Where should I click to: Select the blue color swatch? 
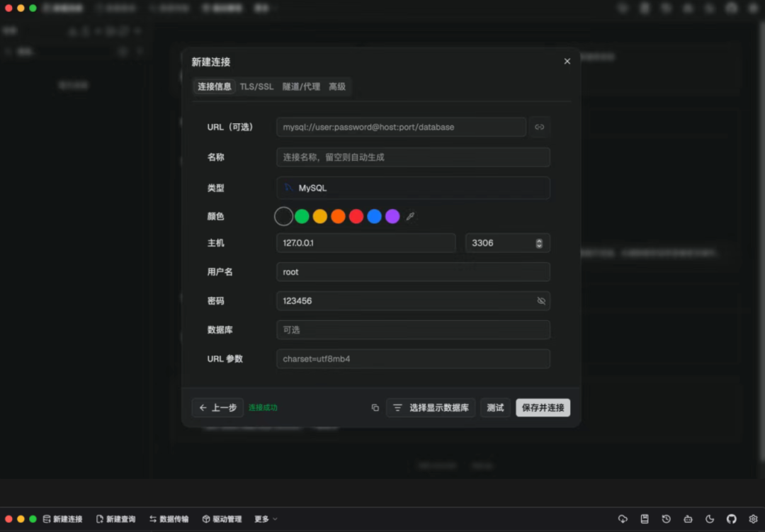[x=374, y=216]
